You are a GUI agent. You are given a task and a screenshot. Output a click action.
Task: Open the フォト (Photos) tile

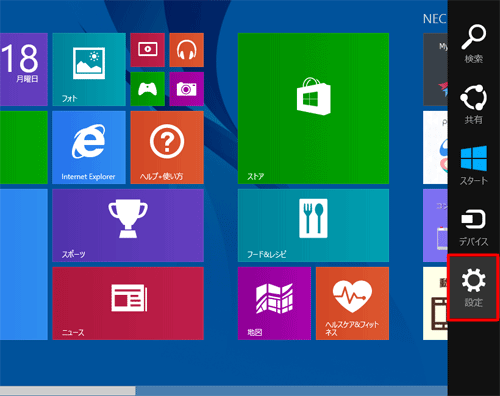[x=89, y=69]
